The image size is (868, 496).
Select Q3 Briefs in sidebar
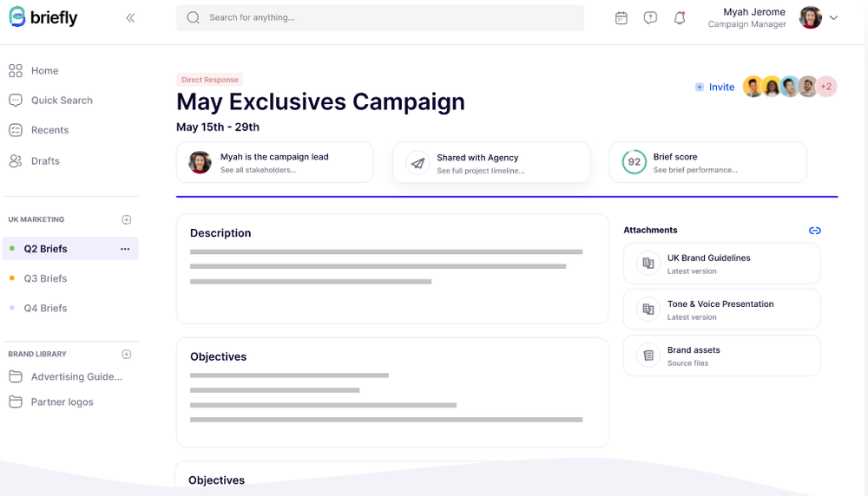point(45,278)
